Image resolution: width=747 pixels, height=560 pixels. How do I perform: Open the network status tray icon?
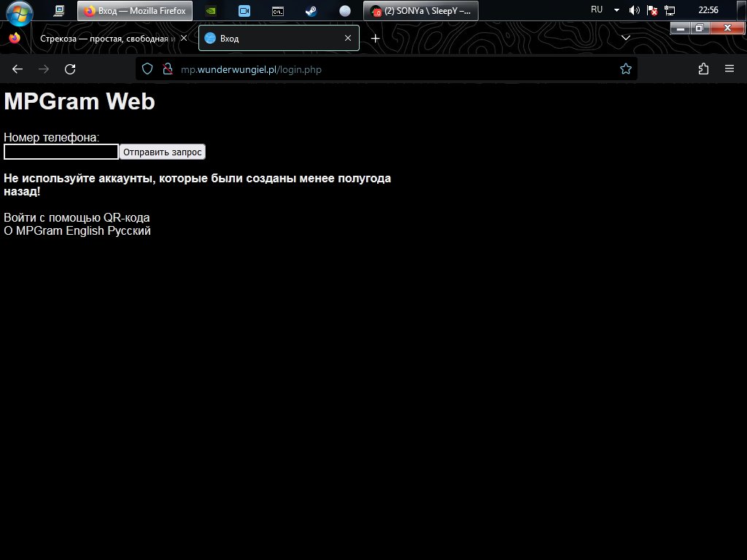pyautogui.click(x=670, y=10)
